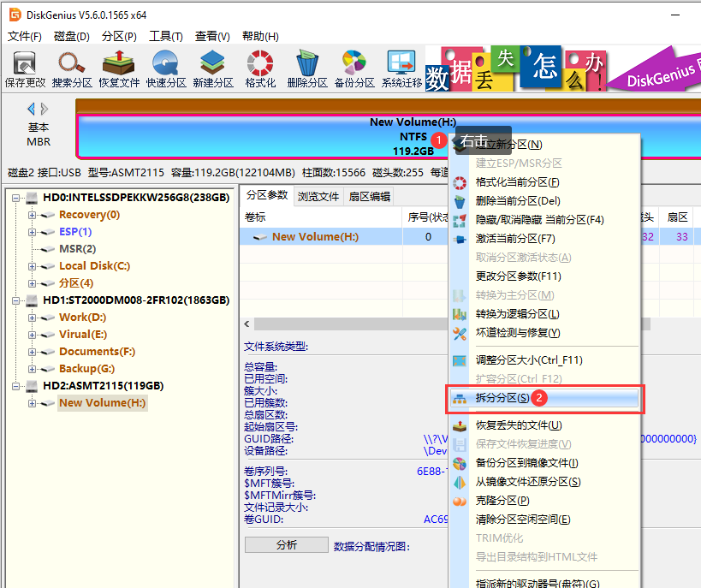Minimize the DiskGenius window

675,15
